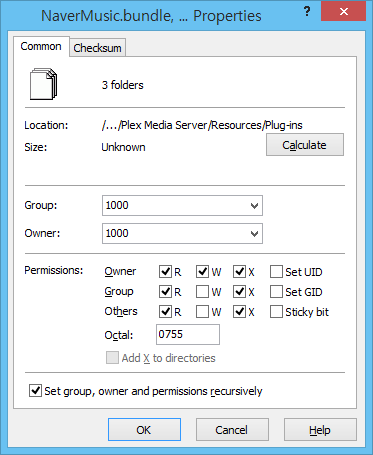Image resolution: width=373 pixels, height=455 pixels.
Task: Click the Add X to directories checkbox
Action: [112, 358]
